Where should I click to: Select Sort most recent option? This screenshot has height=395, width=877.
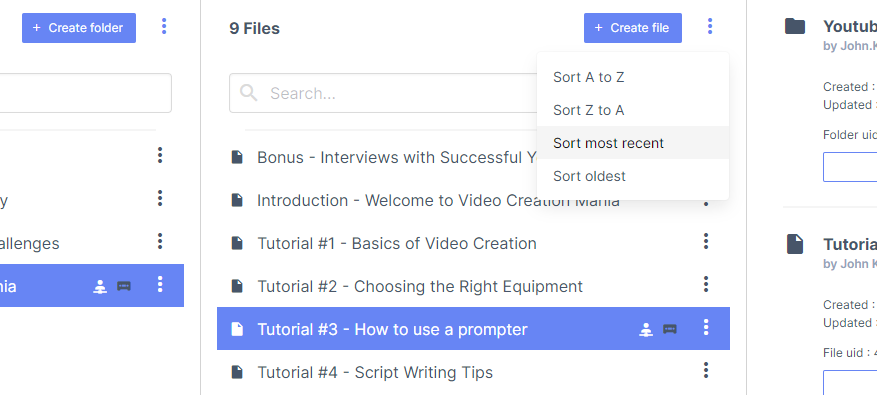click(633, 143)
